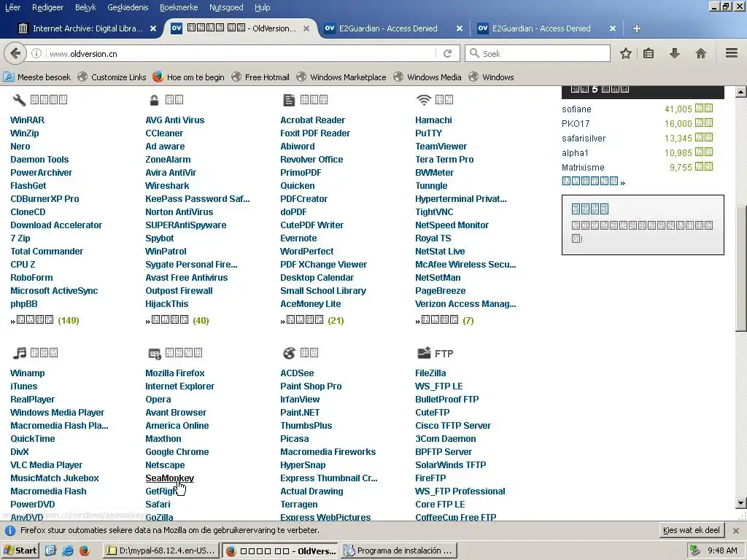This screenshot has width=747, height=560.
Task: Open the WinRAR link
Action: point(27,120)
